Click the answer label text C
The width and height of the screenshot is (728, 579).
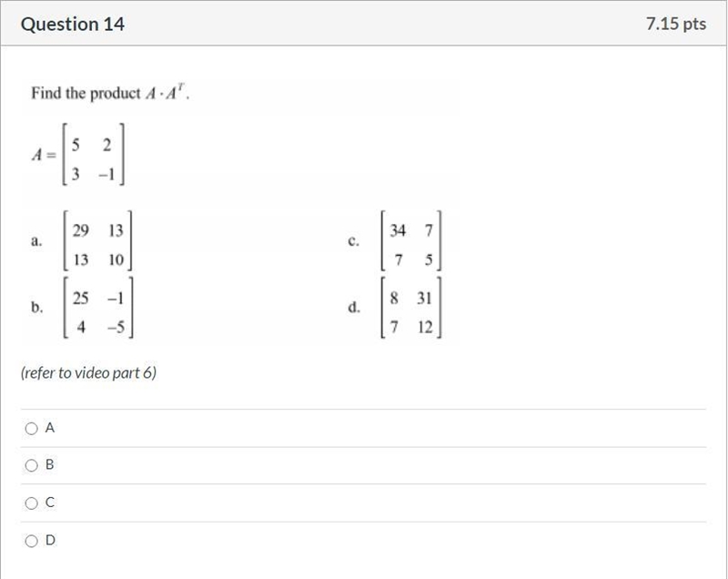pyautogui.click(x=50, y=502)
